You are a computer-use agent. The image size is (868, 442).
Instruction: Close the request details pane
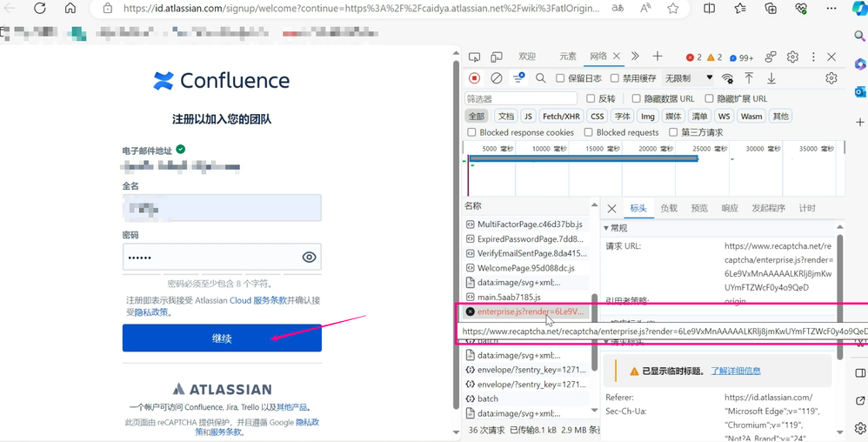click(x=611, y=208)
